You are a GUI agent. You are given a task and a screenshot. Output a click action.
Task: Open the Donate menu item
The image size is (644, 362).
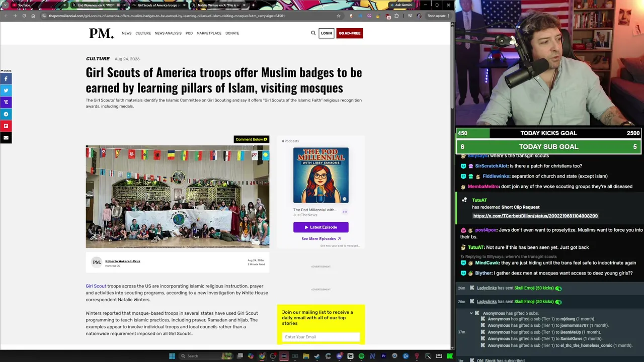(232, 33)
